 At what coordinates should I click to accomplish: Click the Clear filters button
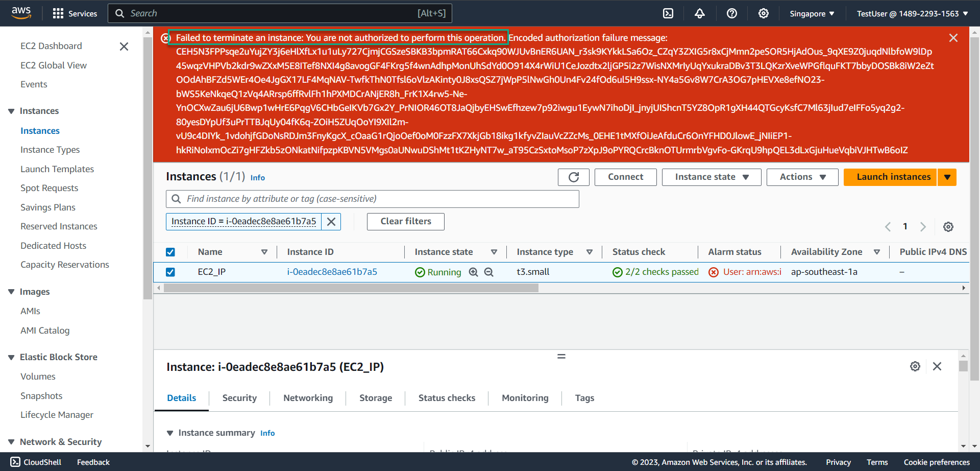406,222
